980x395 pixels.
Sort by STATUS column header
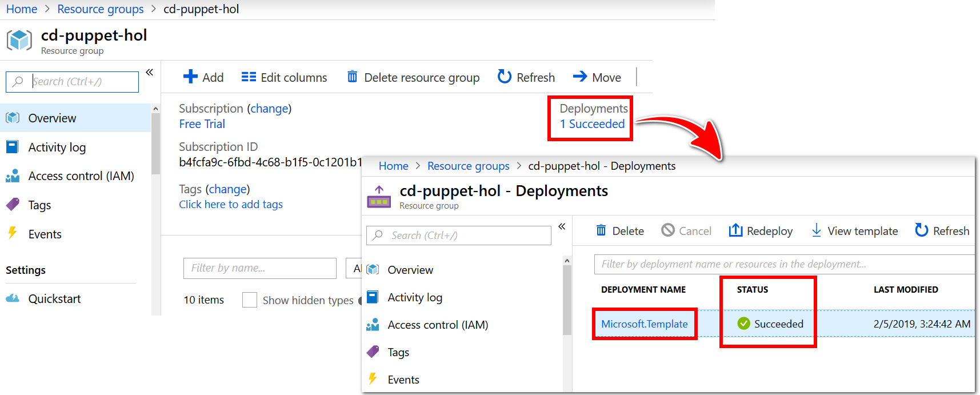[x=753, y=290]
